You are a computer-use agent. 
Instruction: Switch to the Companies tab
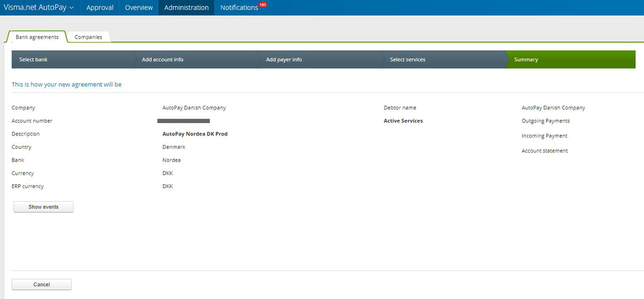[x=88, y=37]
